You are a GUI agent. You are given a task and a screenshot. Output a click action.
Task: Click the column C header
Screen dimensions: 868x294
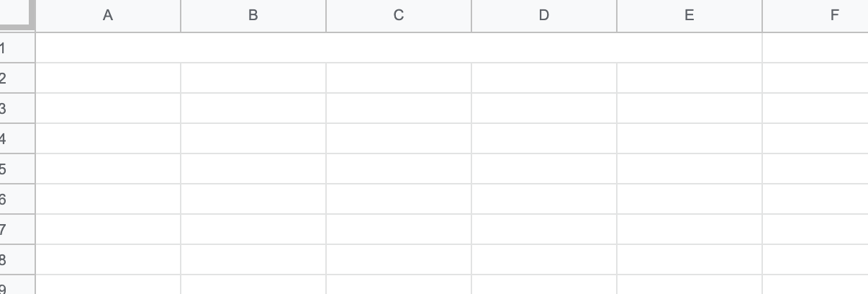tap(399, 15)
